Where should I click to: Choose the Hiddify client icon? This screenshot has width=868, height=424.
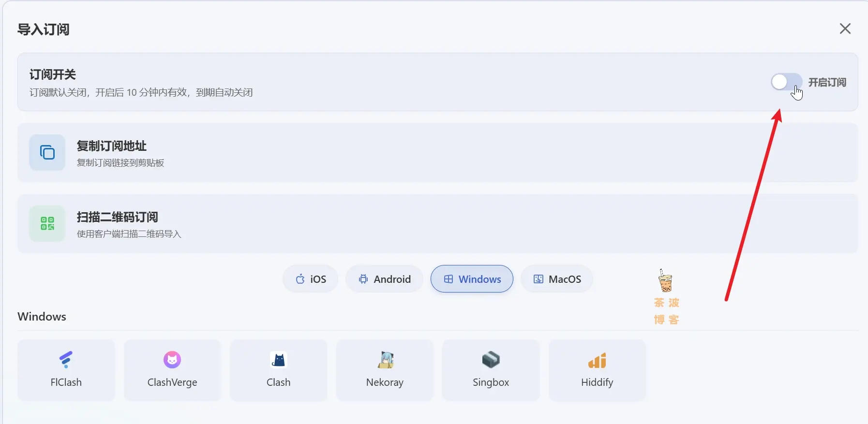point(597,360)
